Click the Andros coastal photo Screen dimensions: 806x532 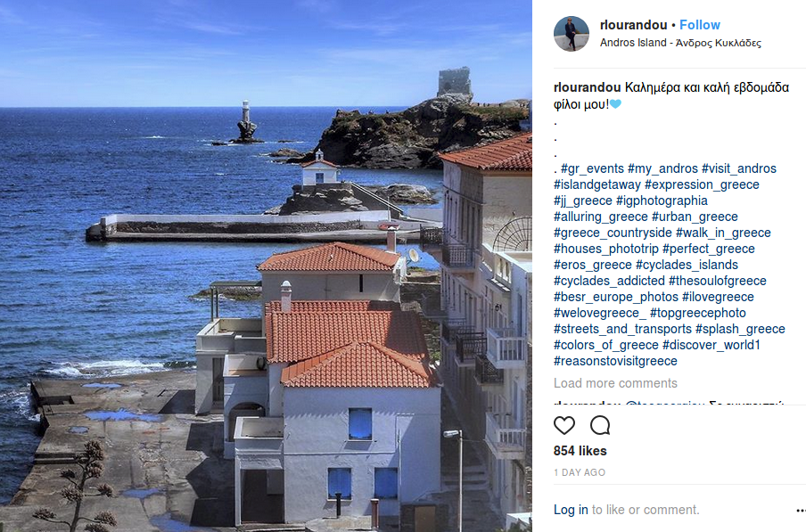266,266
